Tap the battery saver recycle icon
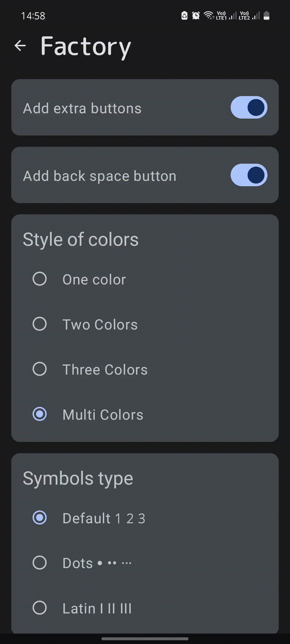Viewport: 290px width, 644px height. pyautogui.click(x=184, y=16)
